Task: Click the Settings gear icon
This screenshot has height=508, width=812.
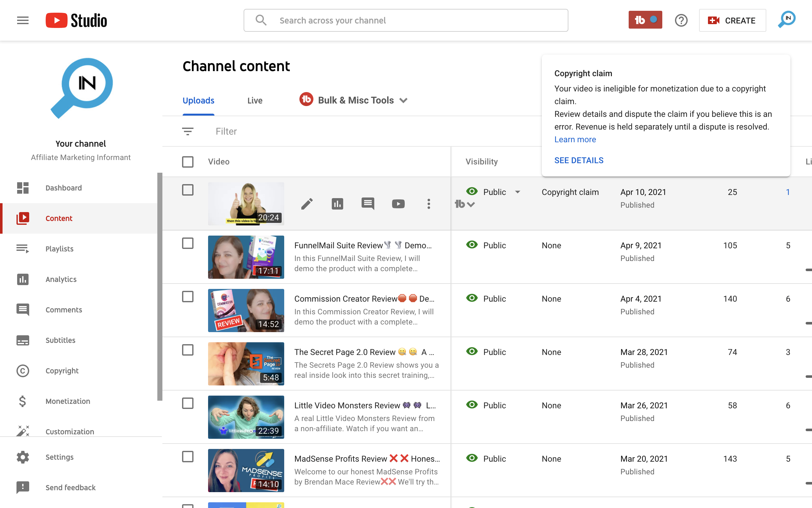Action: [x=23, y=457]
